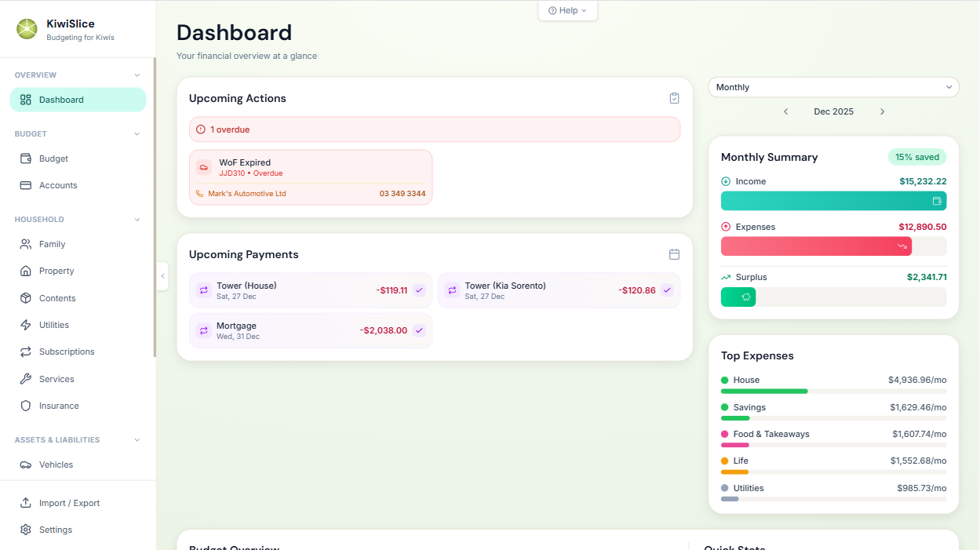Select the Accounts icon in sidebar

(26, 185)
